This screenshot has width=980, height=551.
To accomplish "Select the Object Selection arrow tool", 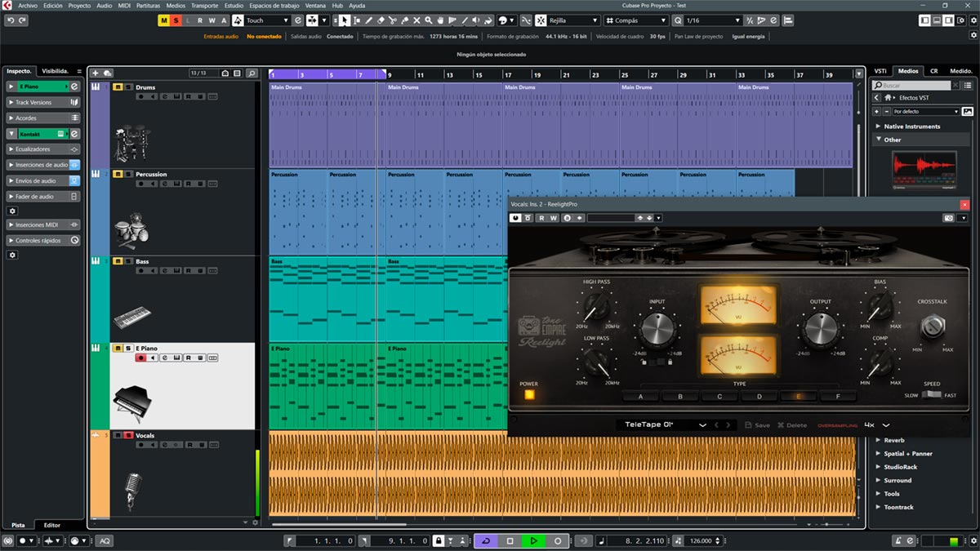I will [345, 20].
